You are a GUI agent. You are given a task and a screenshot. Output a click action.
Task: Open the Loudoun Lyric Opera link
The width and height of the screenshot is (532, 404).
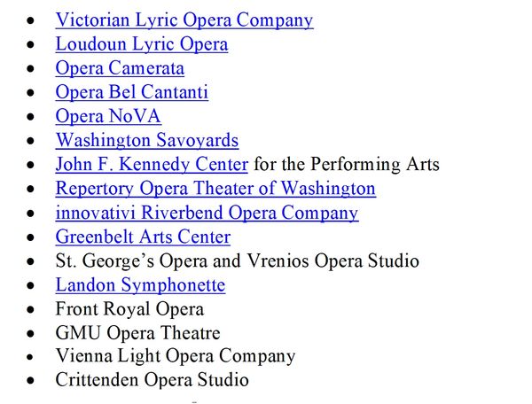(142, 44)
